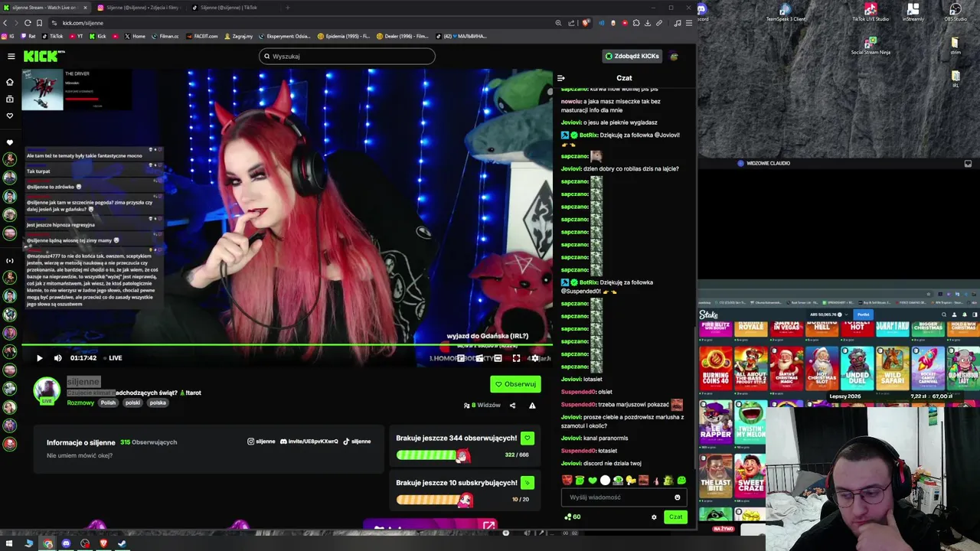The width and height of the screenshot is (980, 551).
Task: Jump to LIVE in the player
Action: point(112,357)
